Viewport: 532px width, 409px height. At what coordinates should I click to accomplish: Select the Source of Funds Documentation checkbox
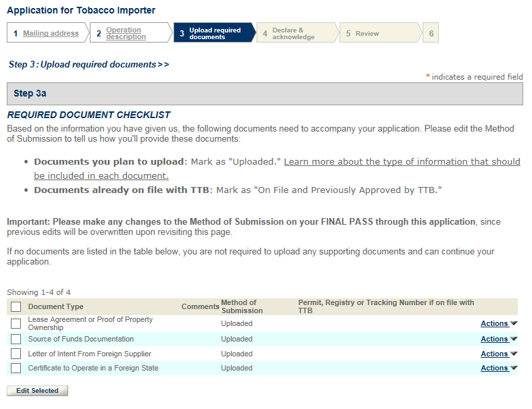[16, 339]
